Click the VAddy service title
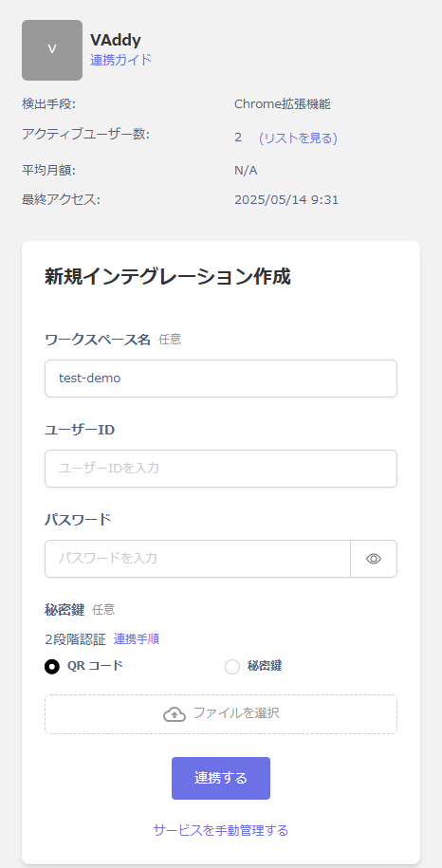This screenshot has height=868, width=442. pos(116,40)
